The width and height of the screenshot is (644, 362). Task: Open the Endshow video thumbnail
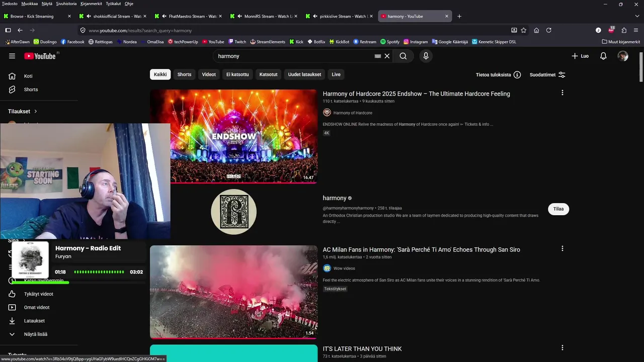[233, 136]
